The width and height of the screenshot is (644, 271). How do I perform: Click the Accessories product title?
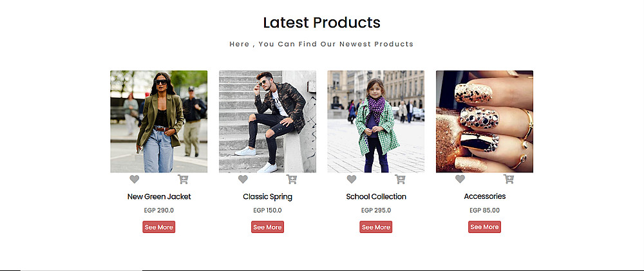click(484, 196)
